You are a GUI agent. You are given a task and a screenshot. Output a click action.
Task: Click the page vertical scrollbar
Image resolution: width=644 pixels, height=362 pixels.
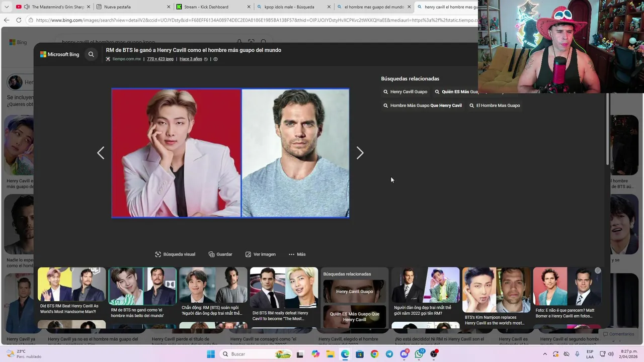click(608, 128)
